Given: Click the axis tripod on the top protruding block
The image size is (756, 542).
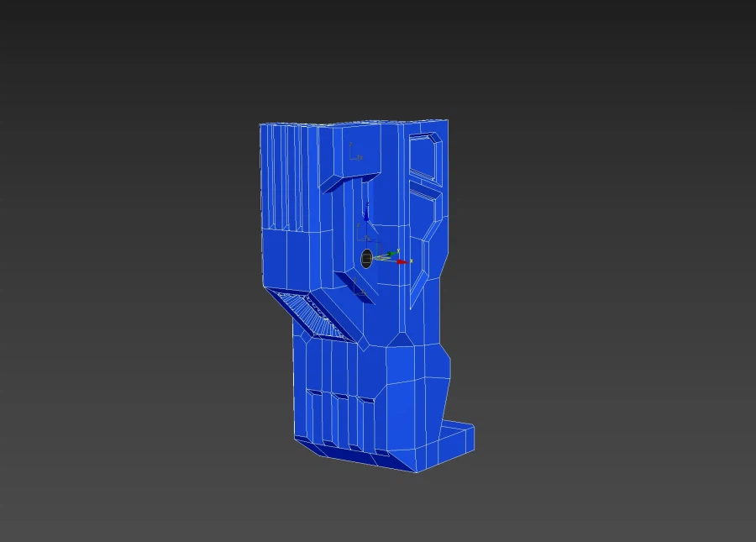Looking at the screenshot, I should pos(354,152).
